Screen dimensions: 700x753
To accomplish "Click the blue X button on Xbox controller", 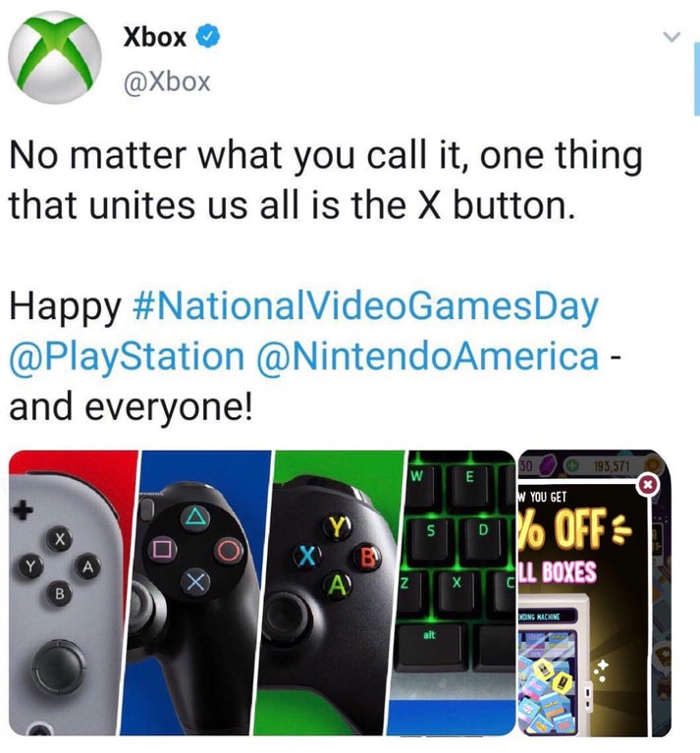I will pos(307,557).
